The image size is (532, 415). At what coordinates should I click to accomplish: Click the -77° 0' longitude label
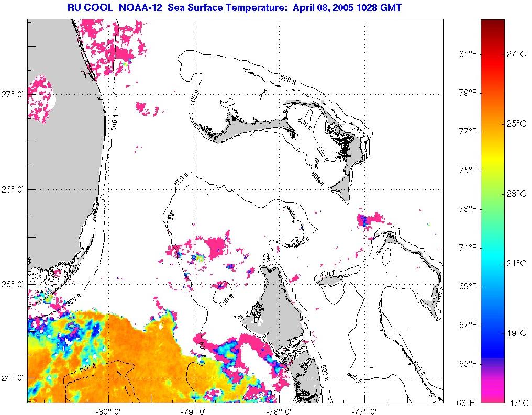364,411
